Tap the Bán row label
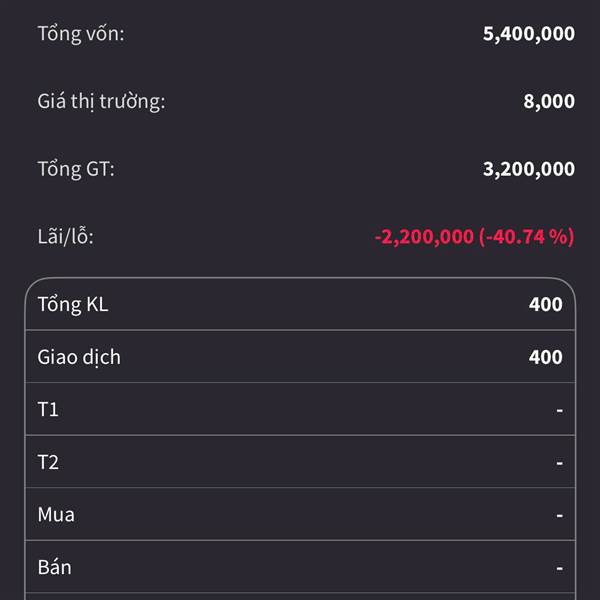The image size is (600, 600). click(x=54, y=567)
